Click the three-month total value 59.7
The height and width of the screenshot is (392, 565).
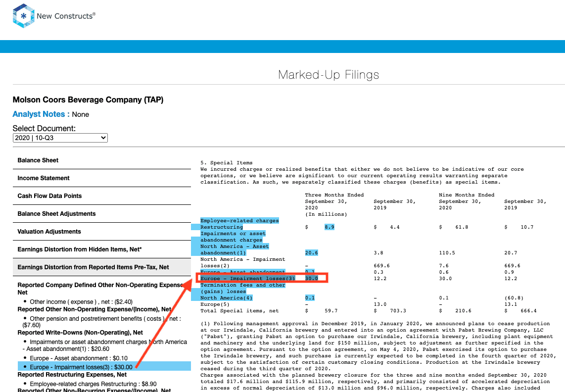(331, 311)
